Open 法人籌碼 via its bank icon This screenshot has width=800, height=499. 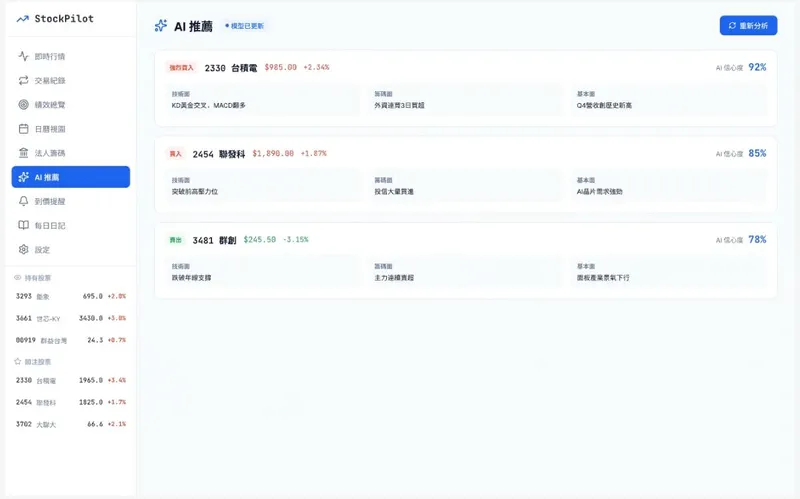(x=23, y=153)
